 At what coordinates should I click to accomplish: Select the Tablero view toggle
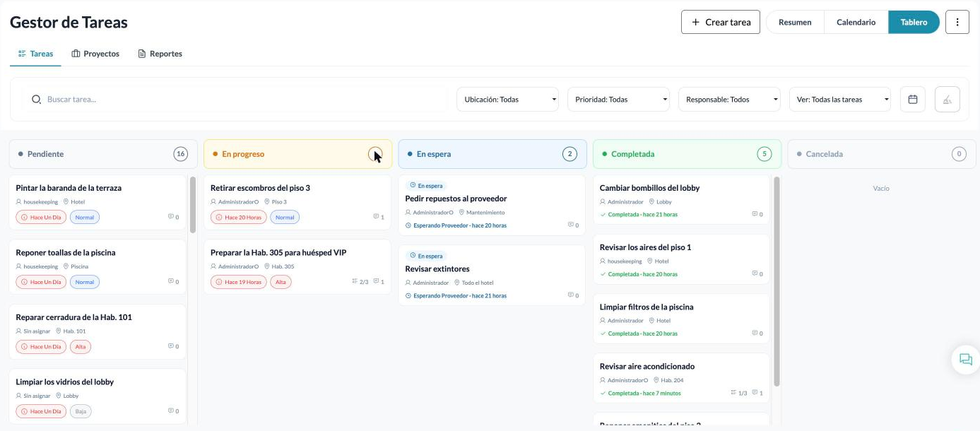(x=914, y=22)
